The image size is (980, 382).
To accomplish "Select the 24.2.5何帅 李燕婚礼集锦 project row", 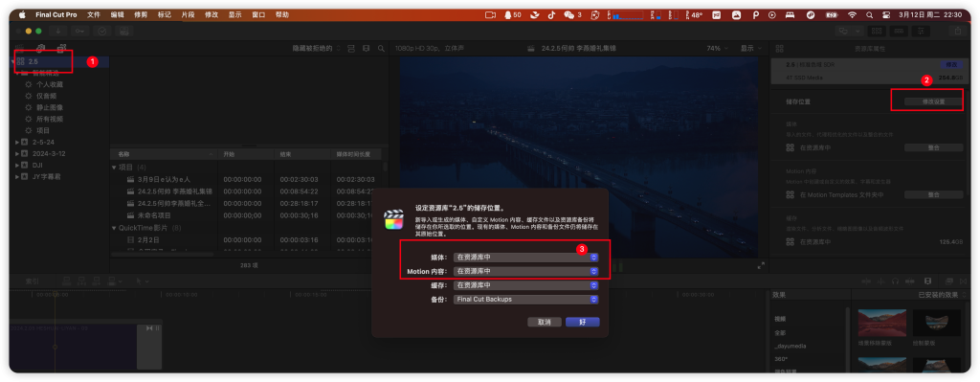I will click(248, 191).
